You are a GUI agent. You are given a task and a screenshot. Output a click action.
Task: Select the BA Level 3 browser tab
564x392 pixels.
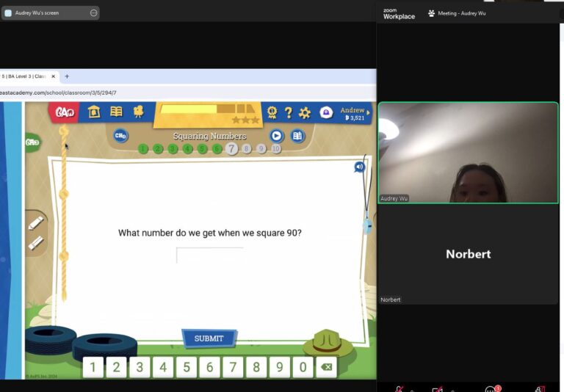coord(23,76)
